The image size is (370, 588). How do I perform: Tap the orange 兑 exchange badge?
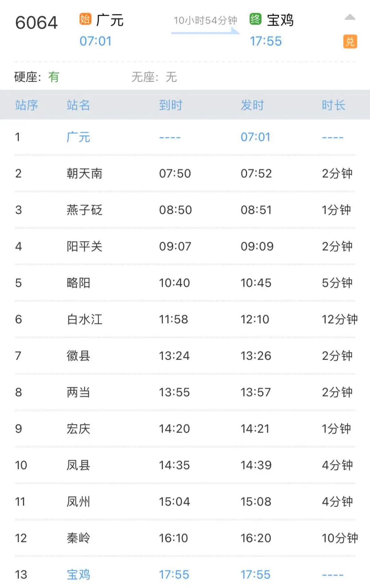click(x=350, y=42)
